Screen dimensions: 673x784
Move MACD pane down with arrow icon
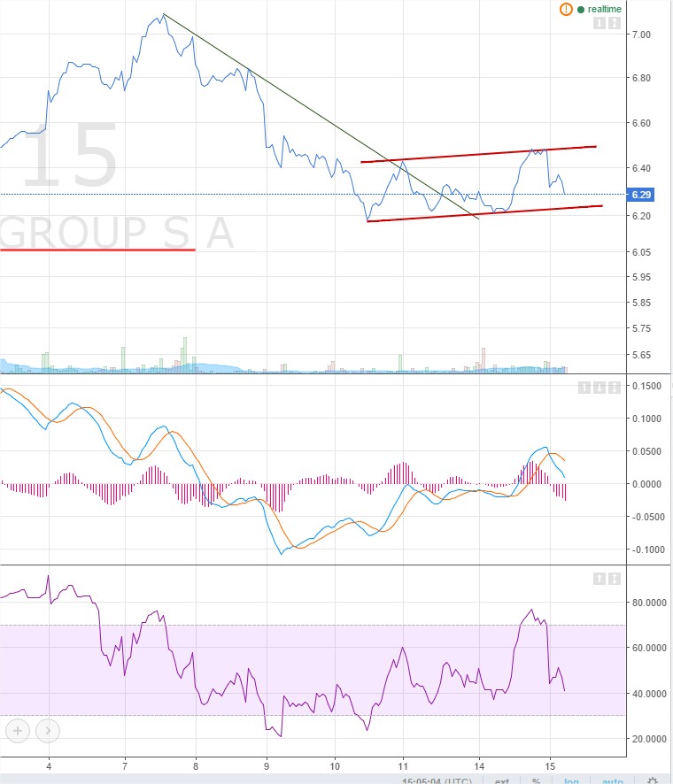click(600, 388)
